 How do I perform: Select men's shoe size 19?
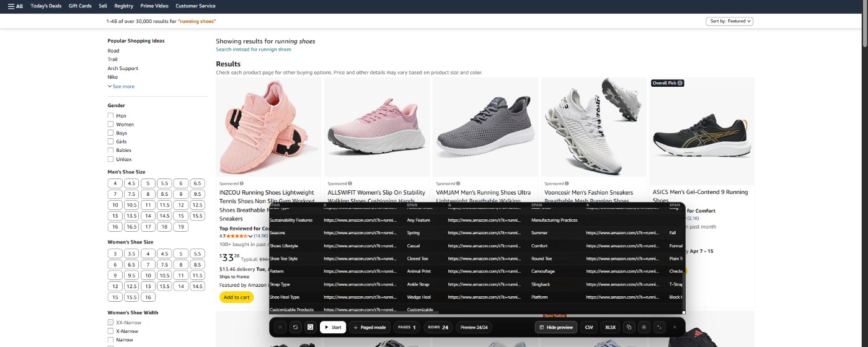tap(180, 227)
